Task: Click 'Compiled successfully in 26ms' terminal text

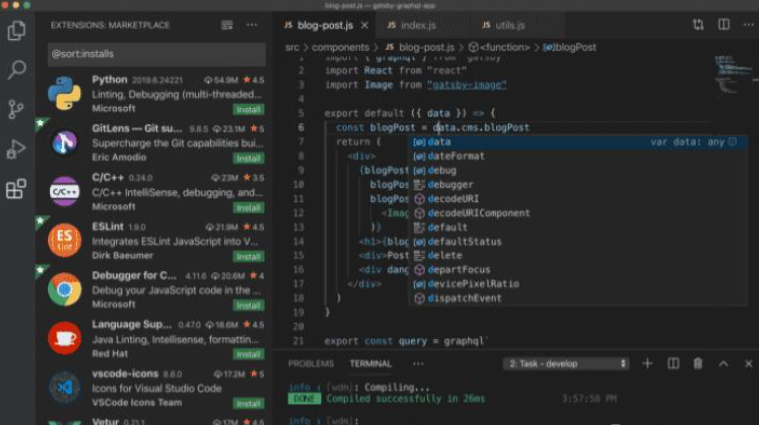Action: click(x=406, y=399)
